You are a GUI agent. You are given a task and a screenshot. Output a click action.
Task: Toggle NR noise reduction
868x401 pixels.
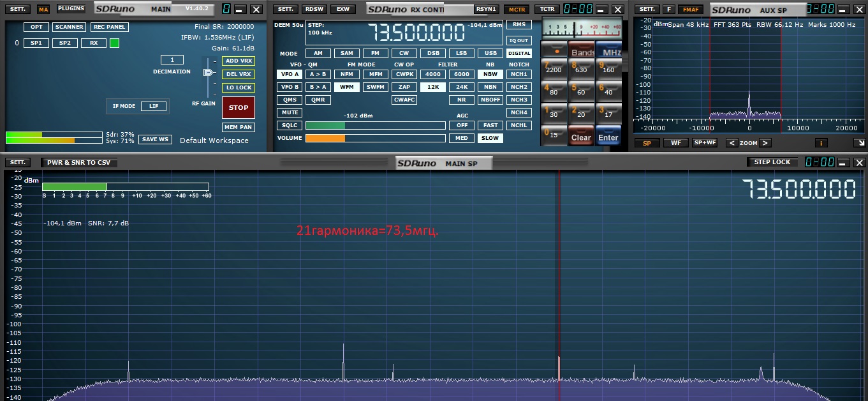(461, 100)
